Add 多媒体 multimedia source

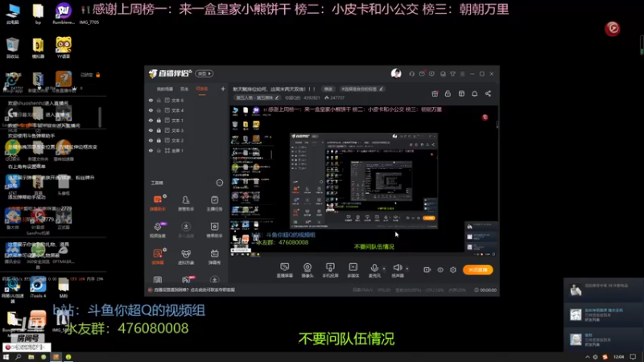click(353, 270)
